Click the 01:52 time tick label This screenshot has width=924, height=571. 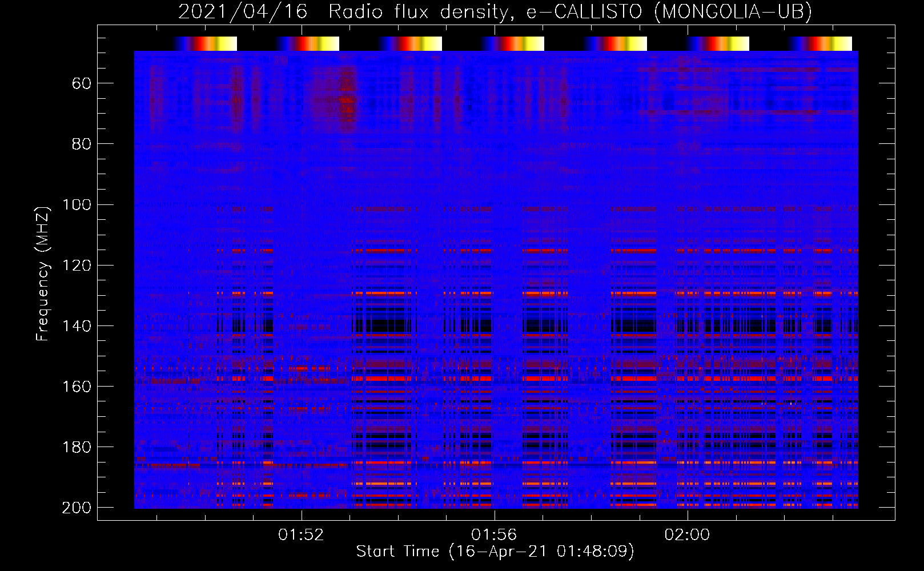coord(301,535)
